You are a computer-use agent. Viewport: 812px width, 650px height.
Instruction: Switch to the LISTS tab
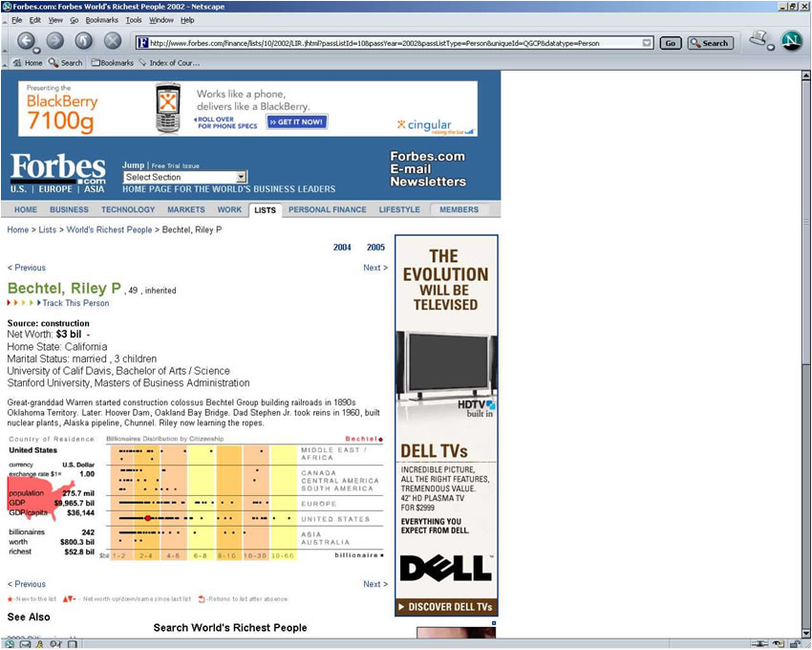point(266,210)
